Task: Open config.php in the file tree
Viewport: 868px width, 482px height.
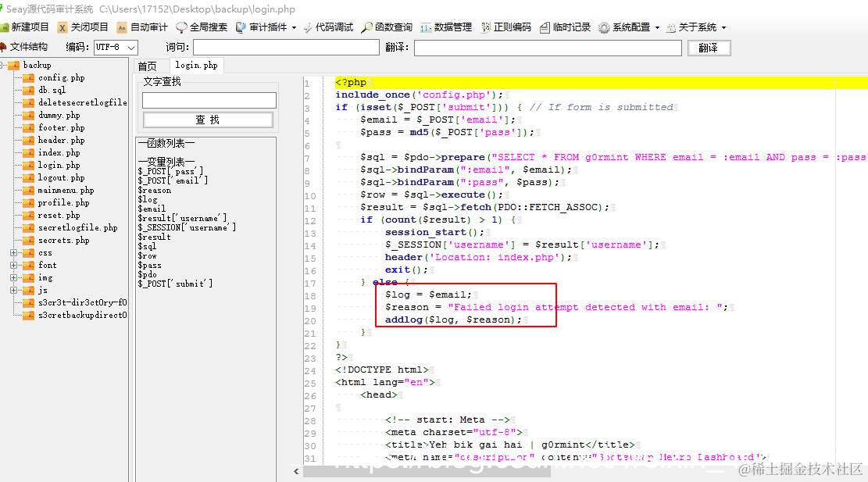Action: (x=62, y=78)
